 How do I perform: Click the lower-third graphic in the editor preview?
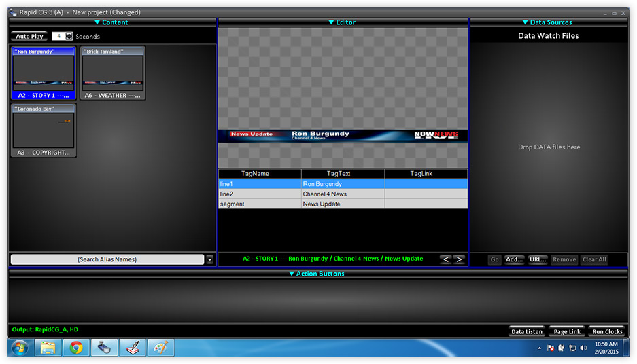click(343, 135)
